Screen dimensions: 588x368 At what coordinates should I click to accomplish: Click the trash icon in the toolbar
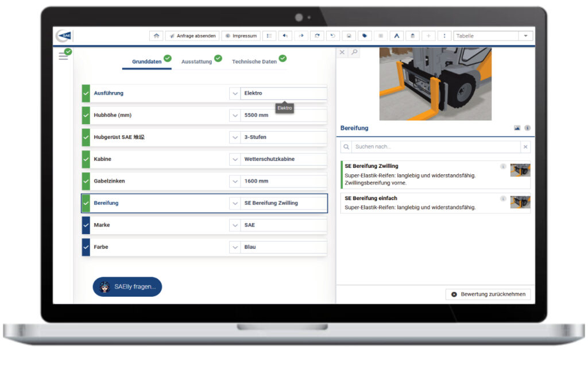point(412,35)
